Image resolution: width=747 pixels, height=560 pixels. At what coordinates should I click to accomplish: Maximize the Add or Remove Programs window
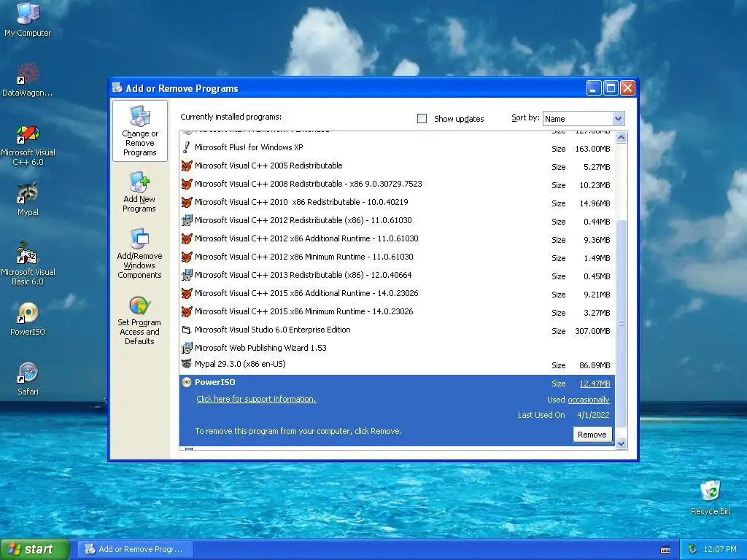(x=611, y=88)
